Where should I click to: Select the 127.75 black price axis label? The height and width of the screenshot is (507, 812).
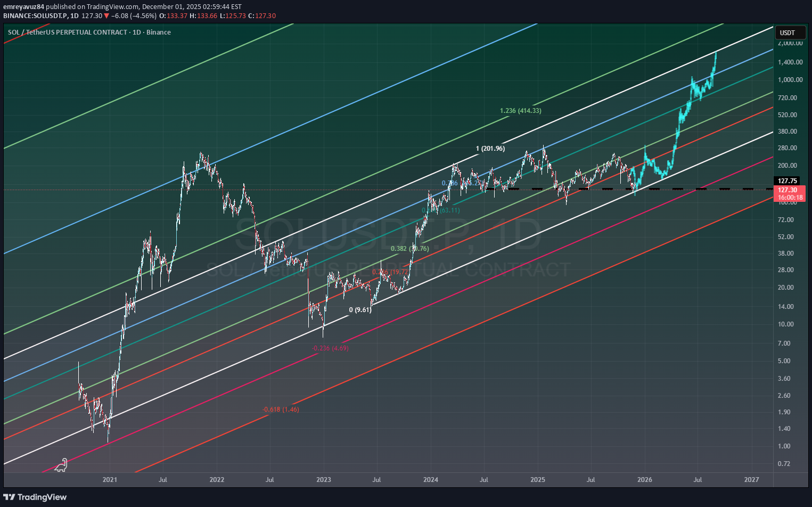(788, 181)
